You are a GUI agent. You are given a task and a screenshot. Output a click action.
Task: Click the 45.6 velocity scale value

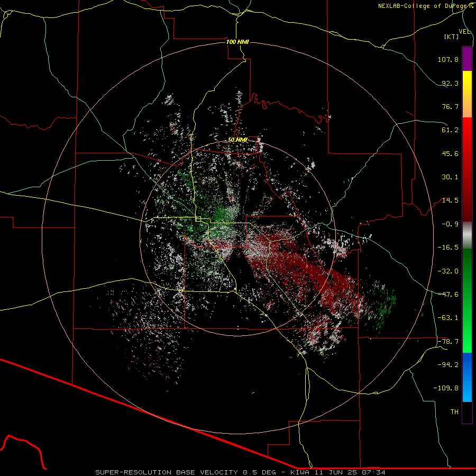tap(450, 153)
